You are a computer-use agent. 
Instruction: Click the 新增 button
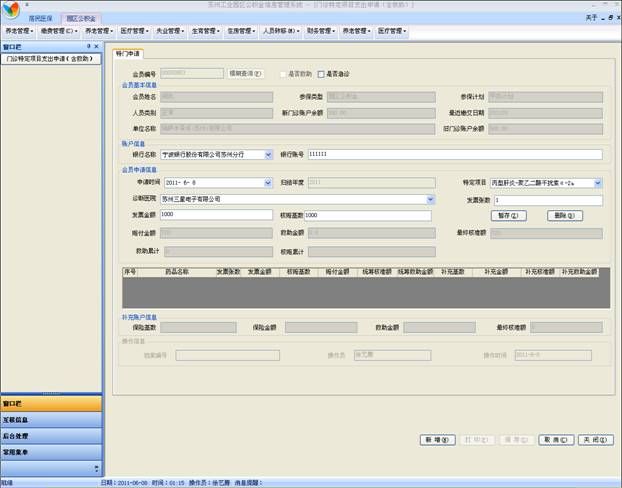point(438,440)
